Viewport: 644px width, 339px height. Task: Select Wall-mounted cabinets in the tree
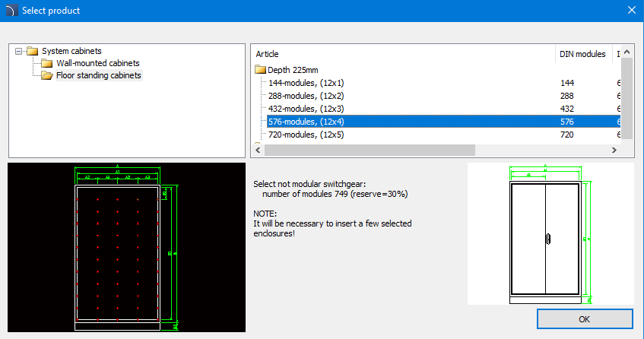tap(97, 63)
